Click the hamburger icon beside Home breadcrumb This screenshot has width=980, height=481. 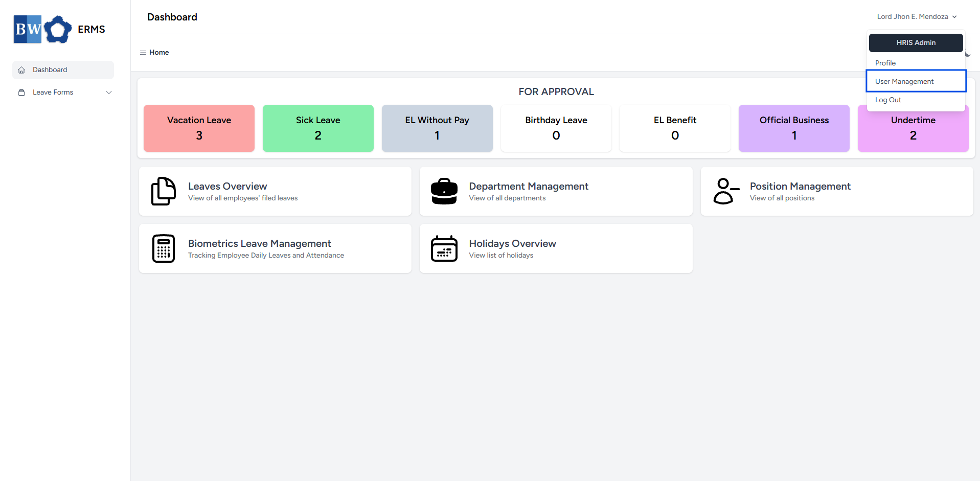pyautogui.click(x=143, y=52)
